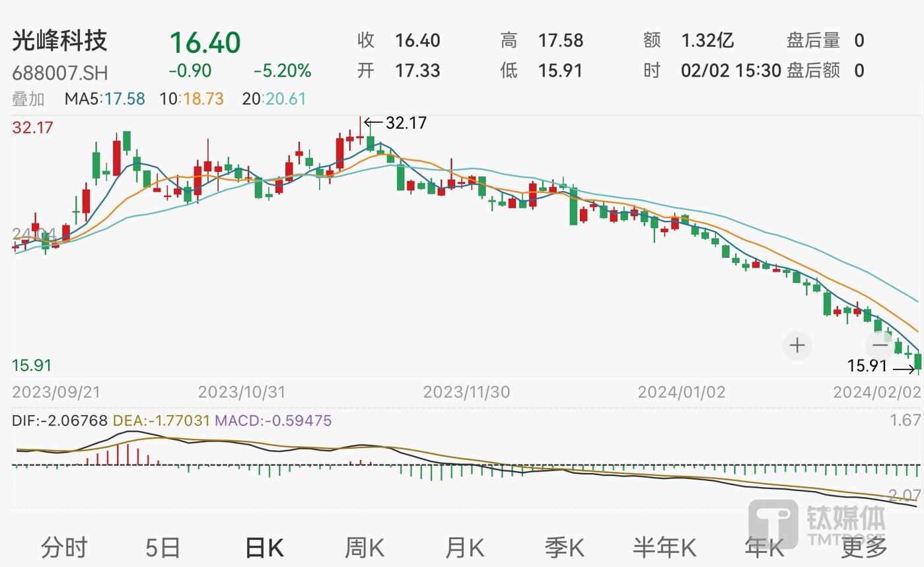Viewport: 924px width, 567px height.
Task: Open the 更多 more options tab
Action: [x=865, y=548]
